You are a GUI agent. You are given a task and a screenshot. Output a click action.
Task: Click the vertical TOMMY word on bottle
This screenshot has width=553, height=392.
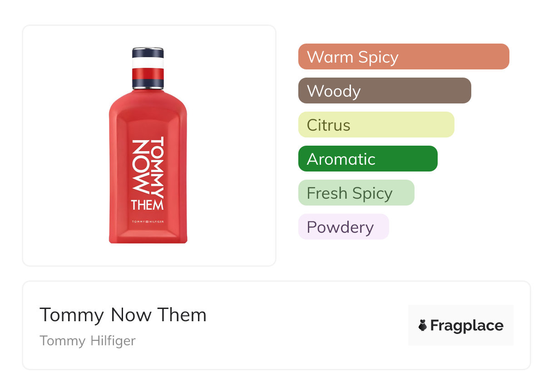click(x=157, y=167)
